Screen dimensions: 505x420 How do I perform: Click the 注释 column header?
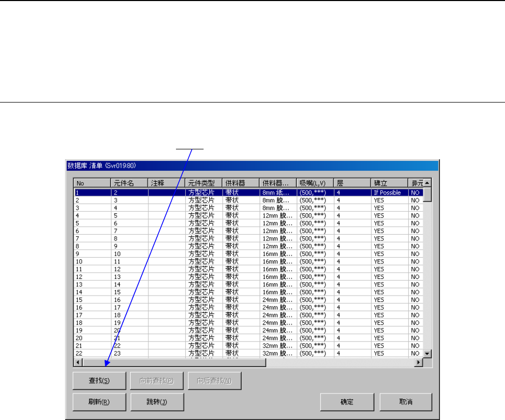[x=166, y=183]
